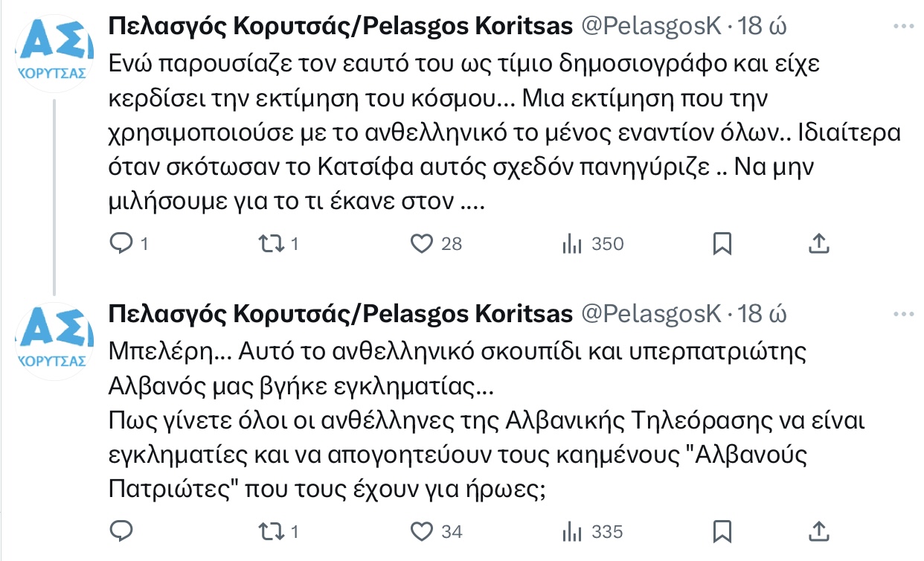Viewport: 924px width, 561px height.
Task: Share the second tweet about Μπελέρη
Action: (x=818, y=531)
